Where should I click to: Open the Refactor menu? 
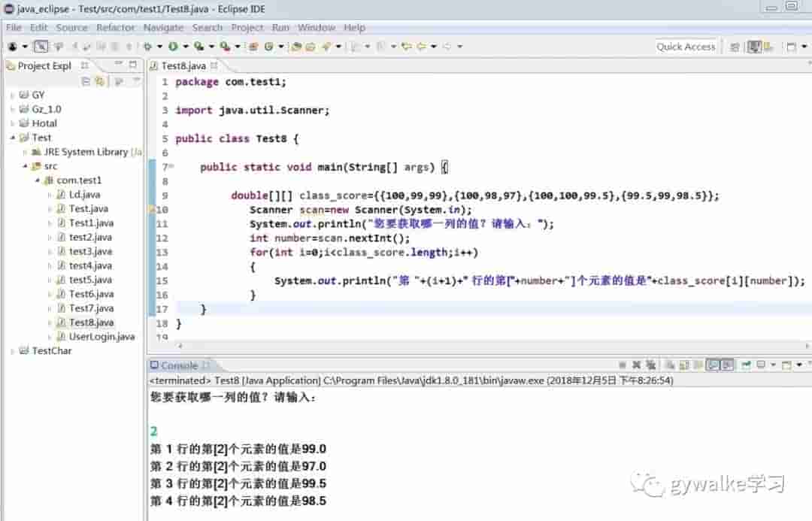(x=115, y=28)
